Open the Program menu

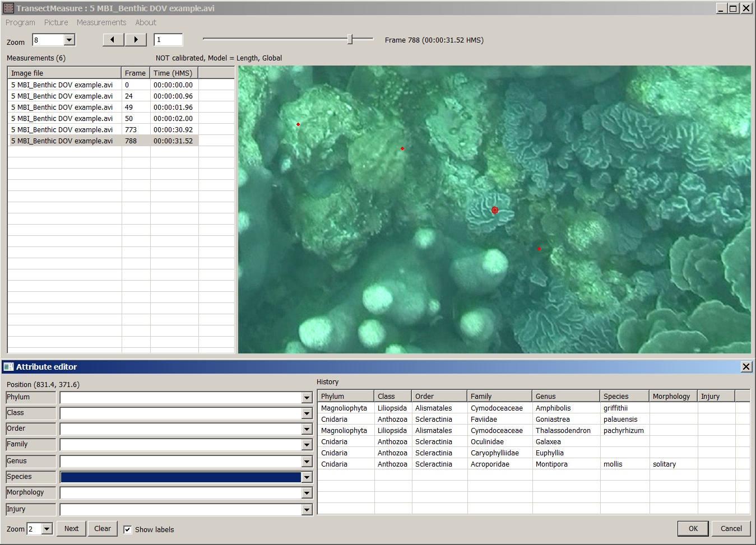point(20,22)
